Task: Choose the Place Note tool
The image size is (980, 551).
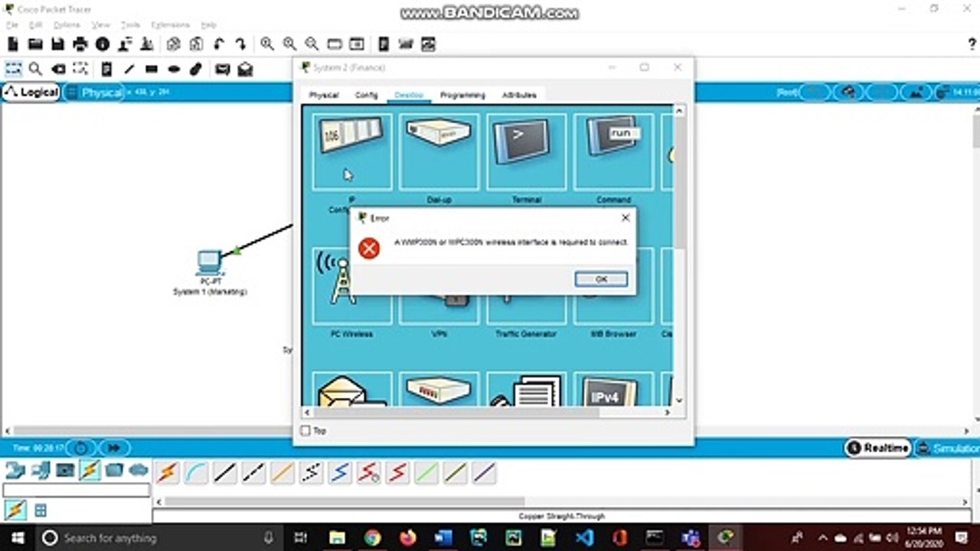Action: [x=106, y=69]
